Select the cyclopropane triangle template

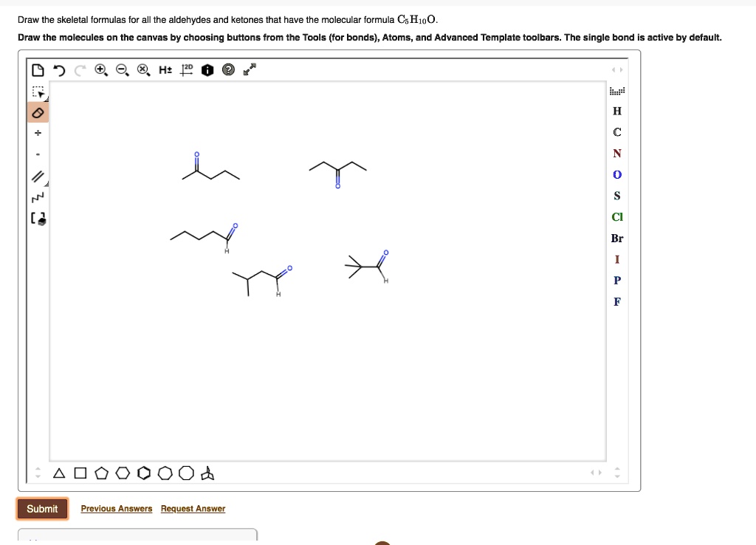click(58, 473)
